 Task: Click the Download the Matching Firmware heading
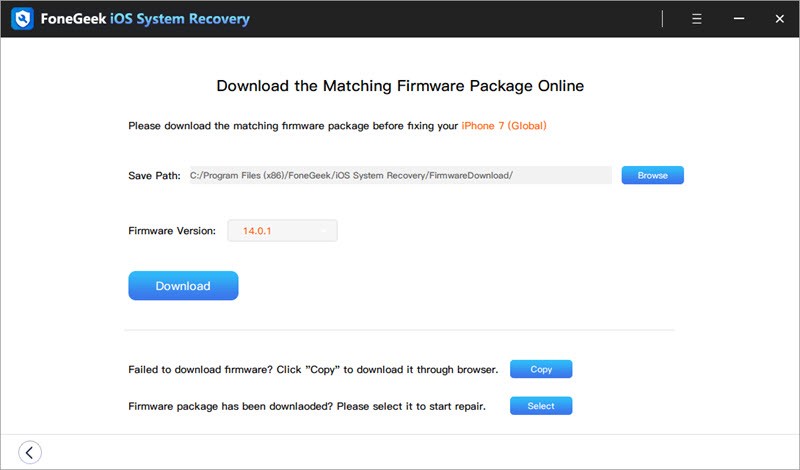tap(400, 86)
